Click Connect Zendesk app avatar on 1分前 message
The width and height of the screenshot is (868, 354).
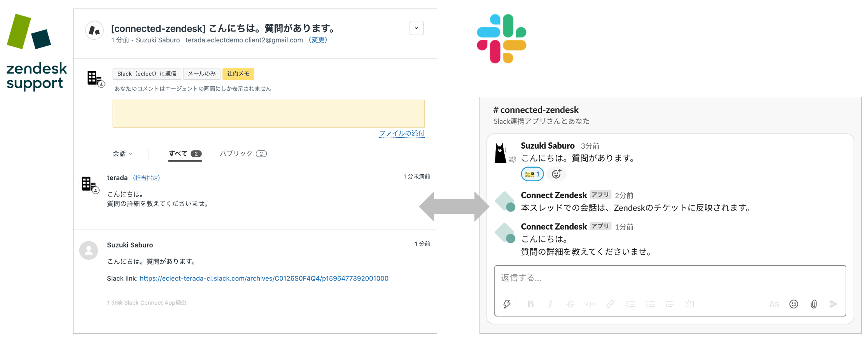505,233
